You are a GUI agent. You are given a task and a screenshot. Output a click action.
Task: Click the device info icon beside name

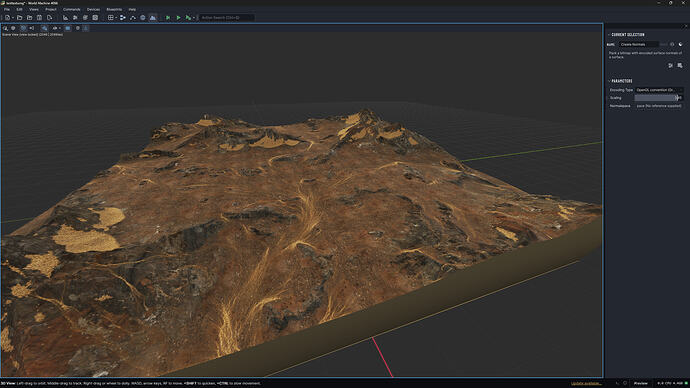tap(672, 44)
